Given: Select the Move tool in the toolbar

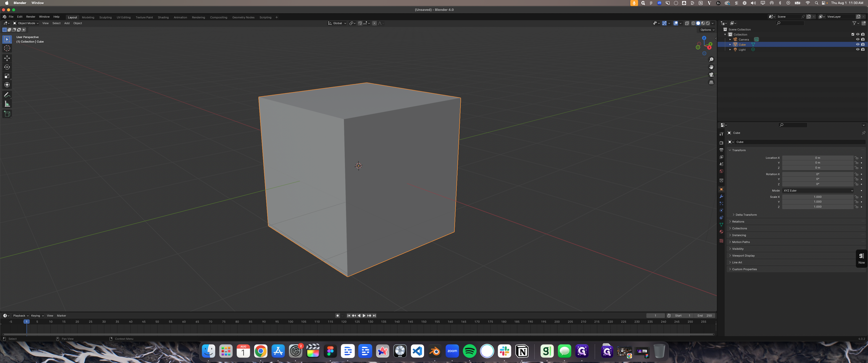Looking at the screenshot, I should point(7,58).
